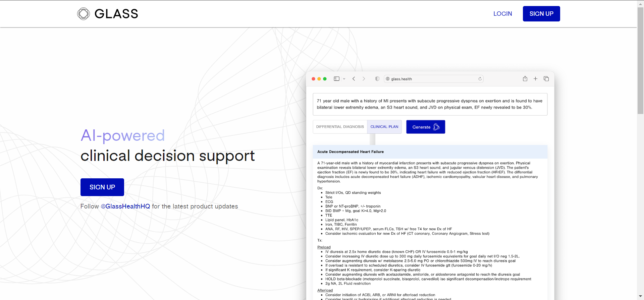644x300 pixels.
Task: Go back with the left arrow icon
Action: pyautogui.click(x=354, y=79)
